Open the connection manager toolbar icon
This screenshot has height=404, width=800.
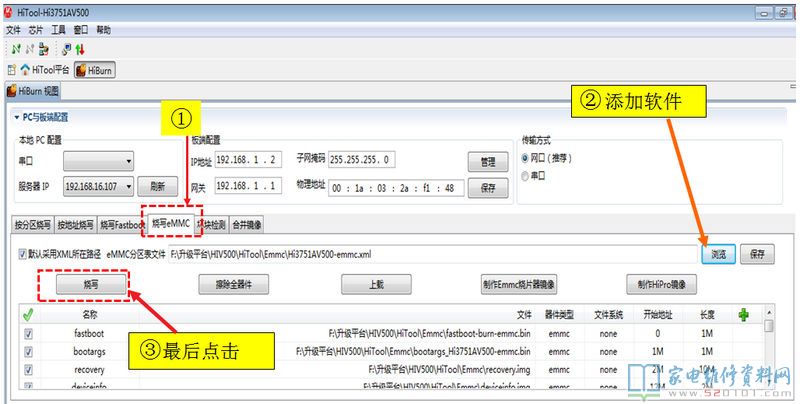click(44, 49)
